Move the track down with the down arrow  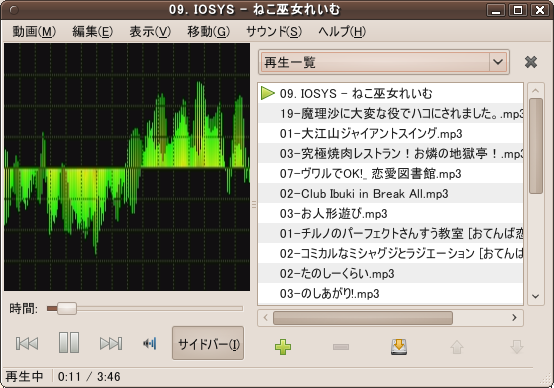pyautogui.click(x=517, y=347)
